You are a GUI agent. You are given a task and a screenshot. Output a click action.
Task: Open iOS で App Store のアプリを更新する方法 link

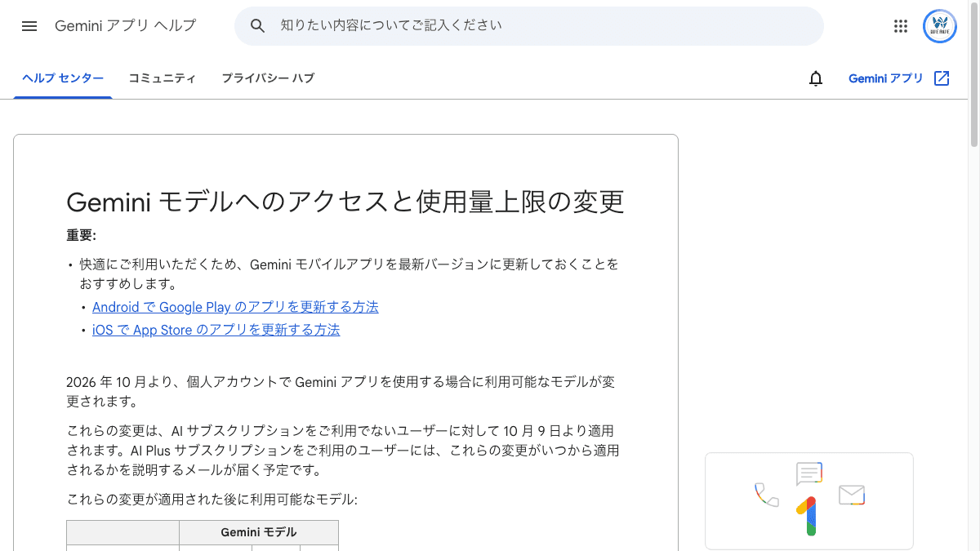coord(216,330)
